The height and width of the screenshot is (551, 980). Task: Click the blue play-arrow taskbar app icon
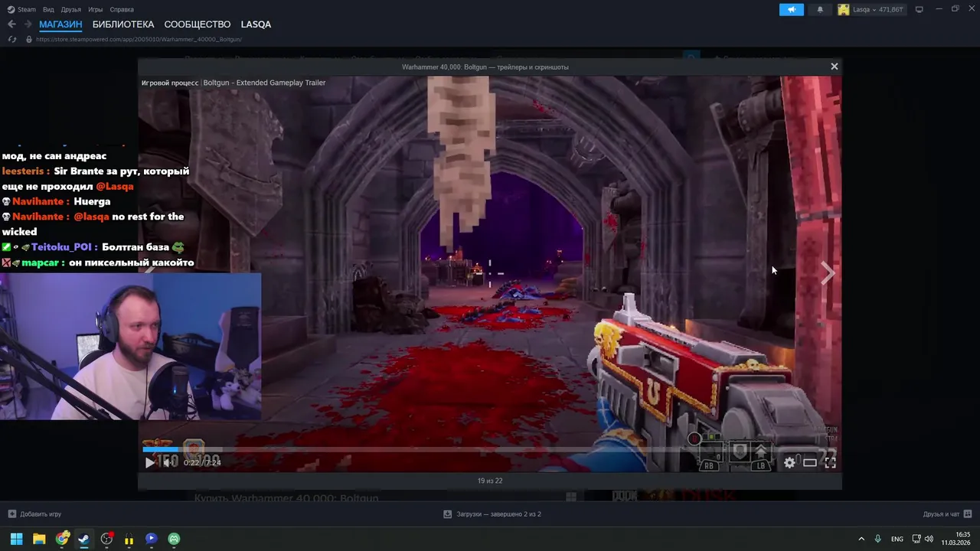tap(151, 539)
